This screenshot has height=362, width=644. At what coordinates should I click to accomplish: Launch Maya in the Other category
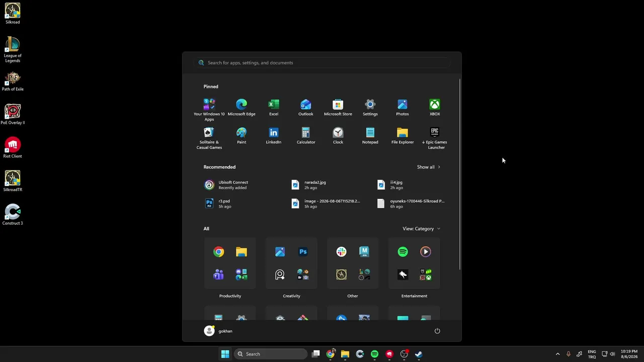coord(364,252)
